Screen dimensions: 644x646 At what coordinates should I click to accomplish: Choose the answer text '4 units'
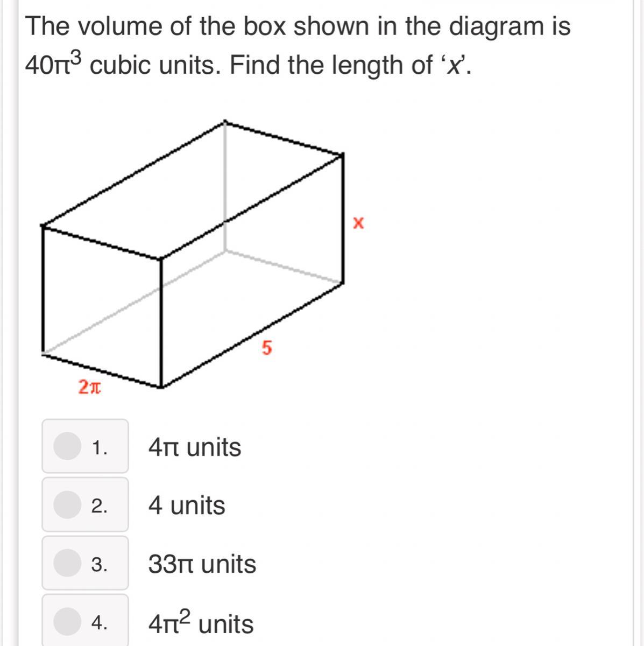187,505
